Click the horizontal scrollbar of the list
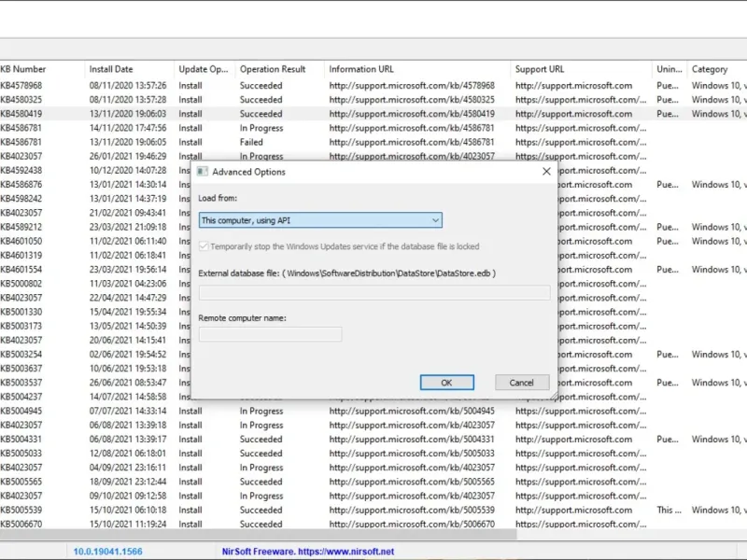This screenshot has width=747, height=560. pyautogui.click(x=259, y=534)
